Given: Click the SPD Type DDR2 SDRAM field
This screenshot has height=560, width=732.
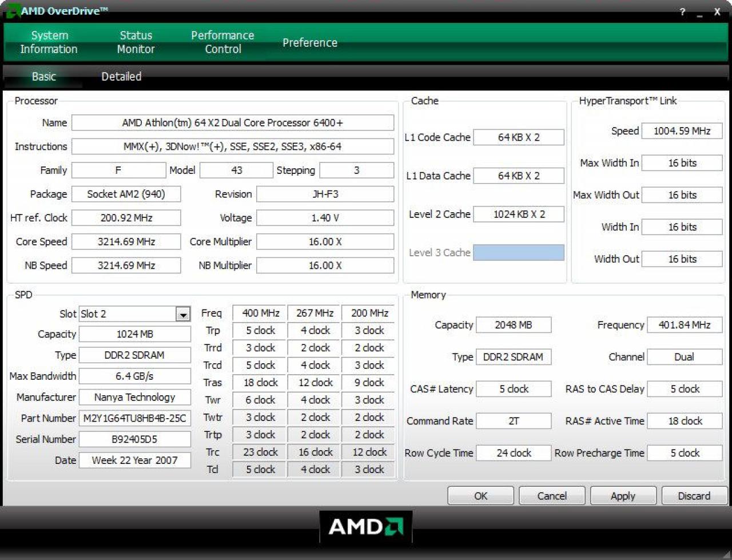Looking at the screenshot, I should [x=134, y=355].
